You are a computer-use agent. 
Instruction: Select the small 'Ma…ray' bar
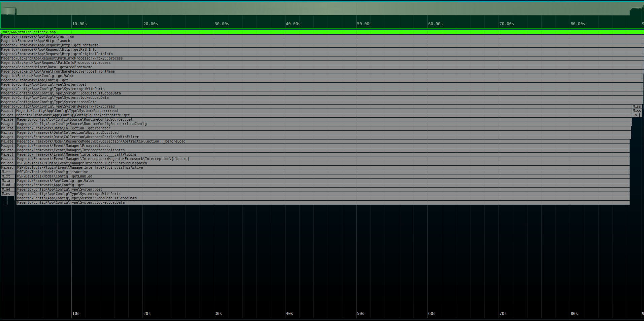(x=7, y=133)
